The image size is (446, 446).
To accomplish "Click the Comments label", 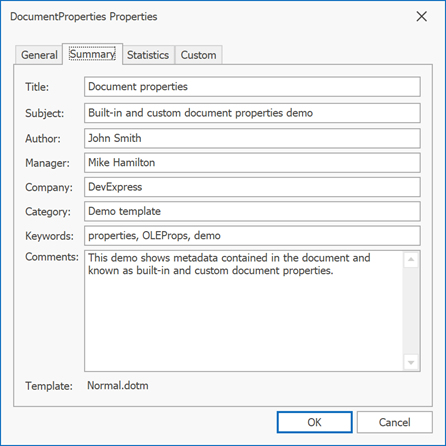I will (x=52, y=257).
